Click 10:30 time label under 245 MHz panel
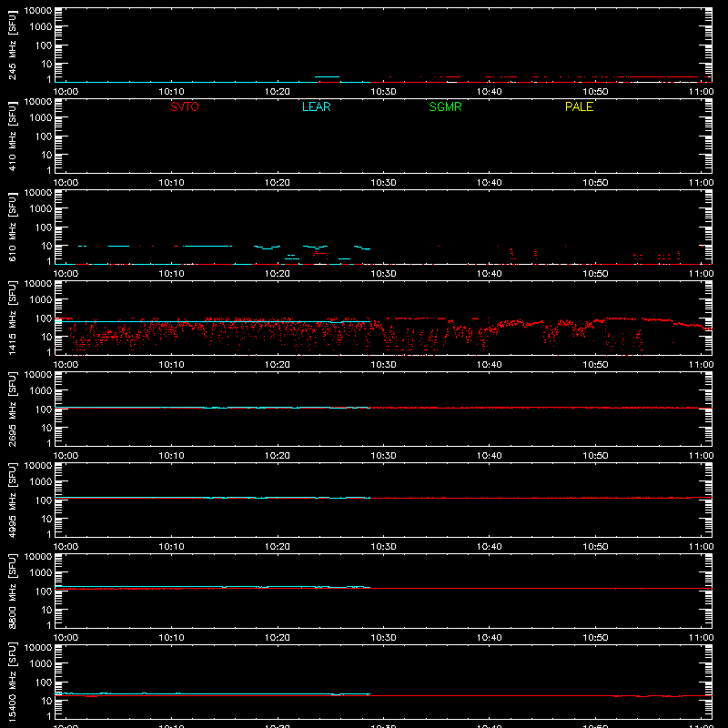This screenshot has width=728, height=728. coord(383,92)
